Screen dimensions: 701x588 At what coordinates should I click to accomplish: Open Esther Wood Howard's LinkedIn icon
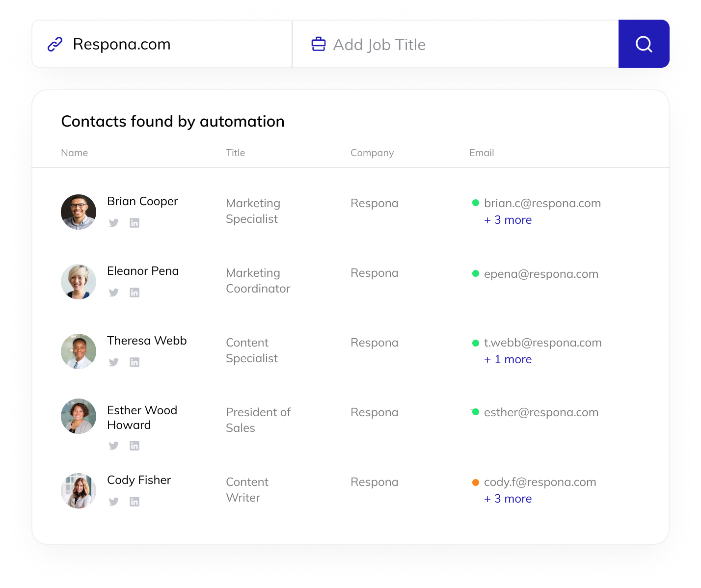point(134,445)
